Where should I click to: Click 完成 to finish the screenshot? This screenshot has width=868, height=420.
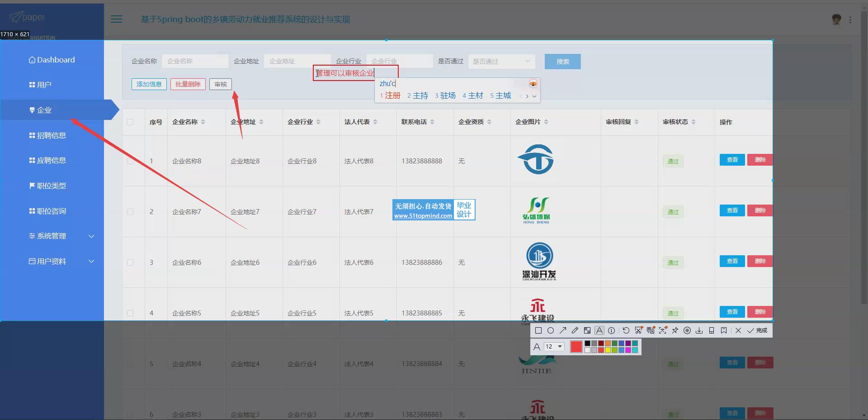point(758,330)
